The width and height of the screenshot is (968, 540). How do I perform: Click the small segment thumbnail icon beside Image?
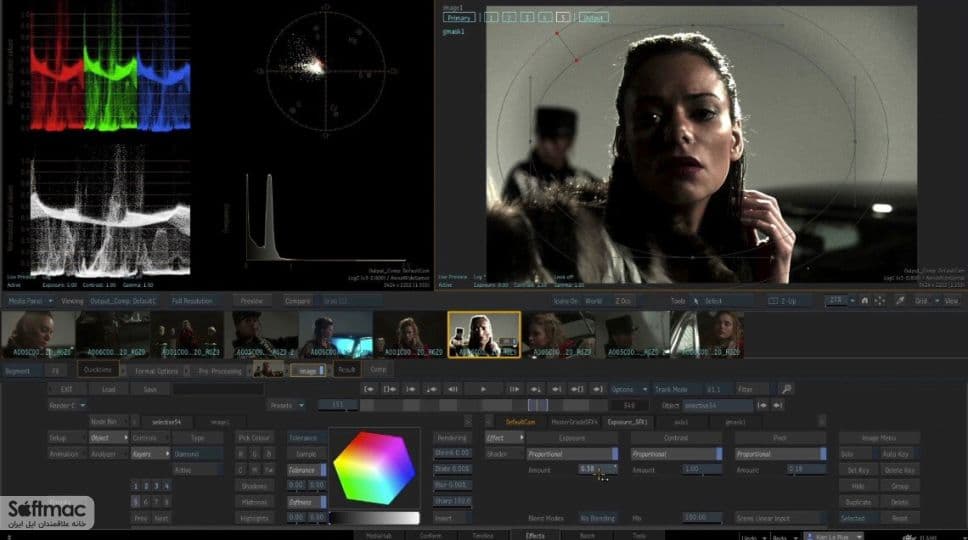pyautogui.click(x=268, y=370)
